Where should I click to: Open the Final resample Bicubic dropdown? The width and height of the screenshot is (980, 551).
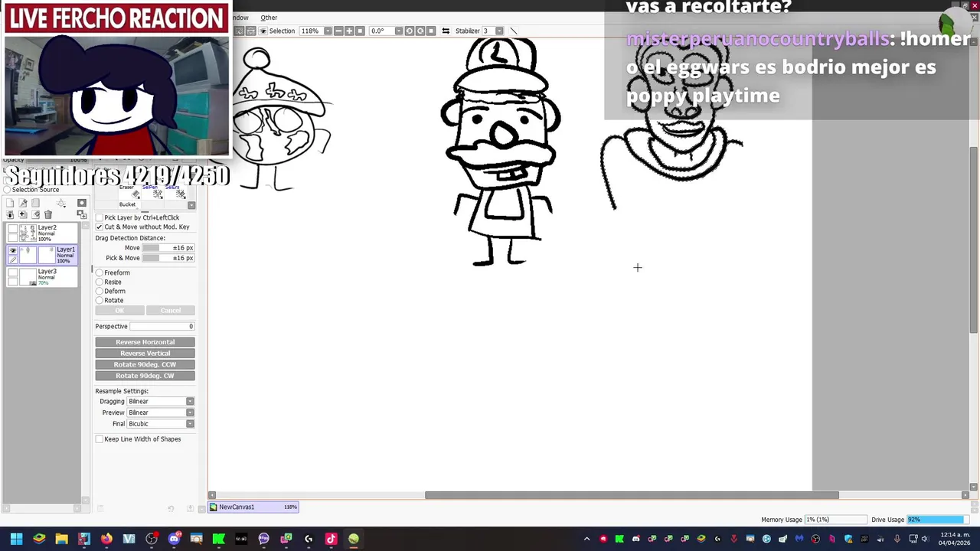coord(190,424)
